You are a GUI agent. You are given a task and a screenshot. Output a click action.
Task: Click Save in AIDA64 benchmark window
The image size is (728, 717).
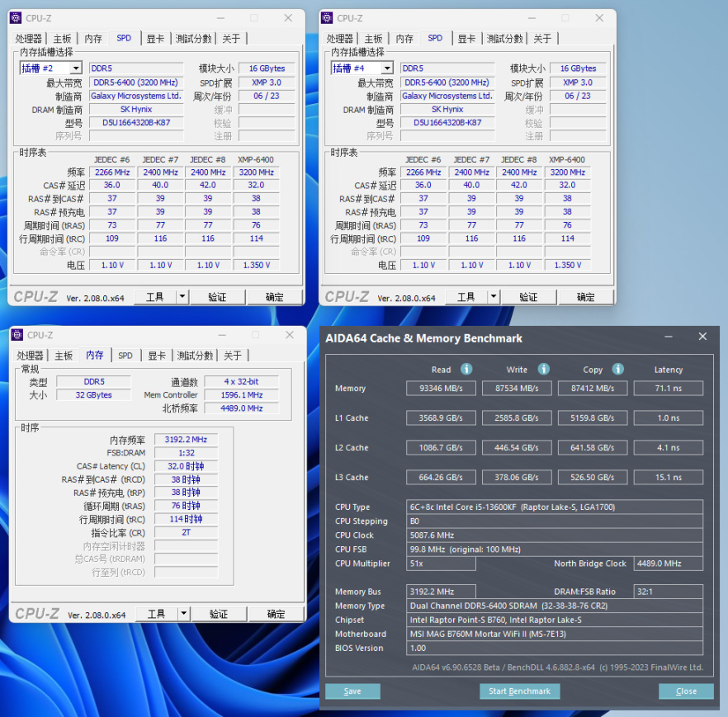pos(353,691)
